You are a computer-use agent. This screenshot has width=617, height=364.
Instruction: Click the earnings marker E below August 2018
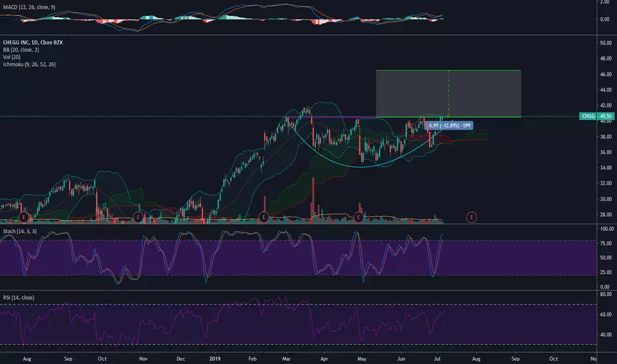pos(24,217)
